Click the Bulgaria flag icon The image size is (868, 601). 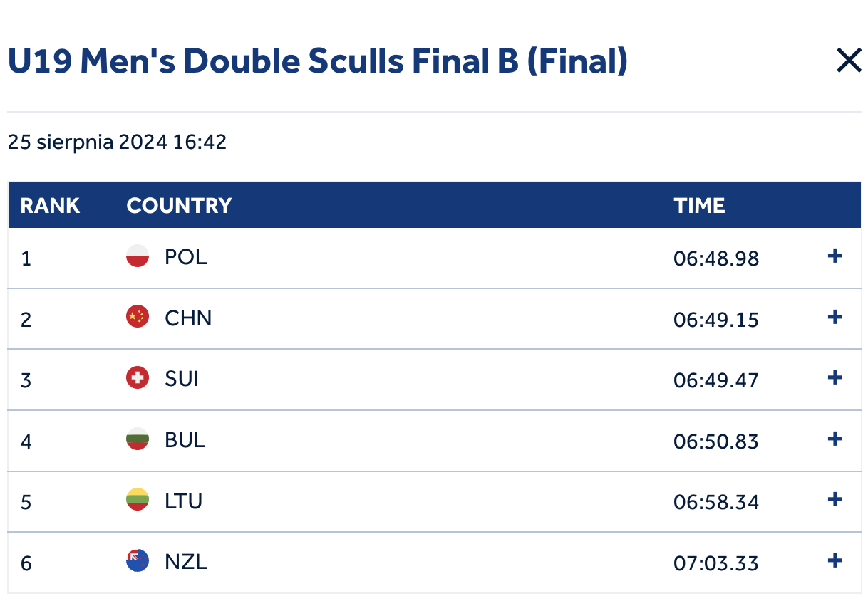click(x=138, y=439)
